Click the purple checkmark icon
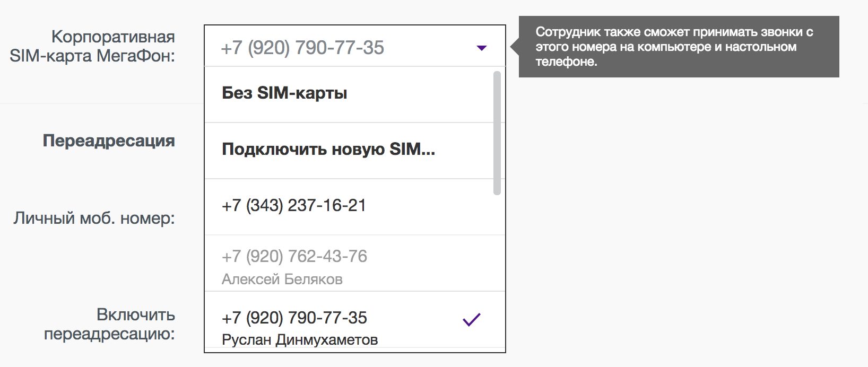The height and width of the screenshot is (367, 868). 471,319
